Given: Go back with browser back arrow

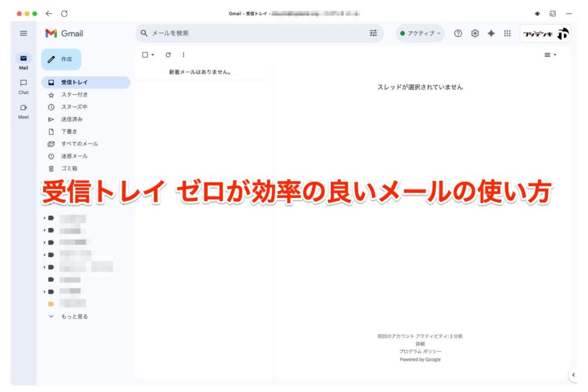Looking at the screenshot, I should click(x=49, y=14).
